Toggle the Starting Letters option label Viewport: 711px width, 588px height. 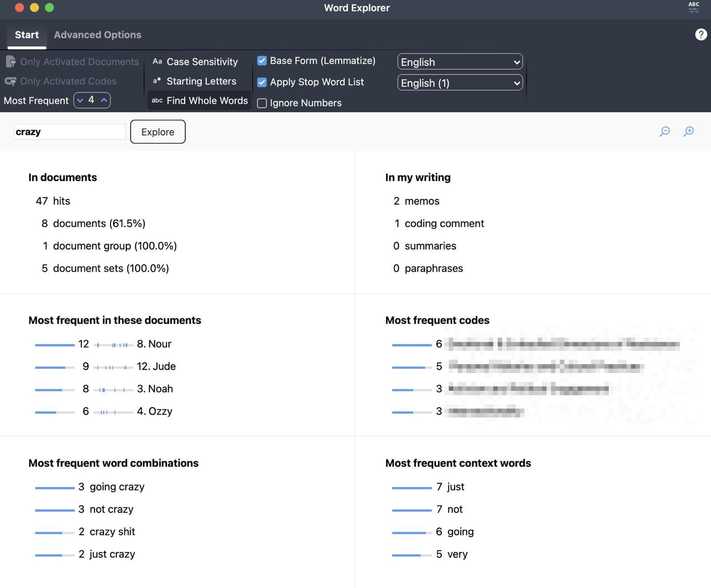(x=201, y=81)
